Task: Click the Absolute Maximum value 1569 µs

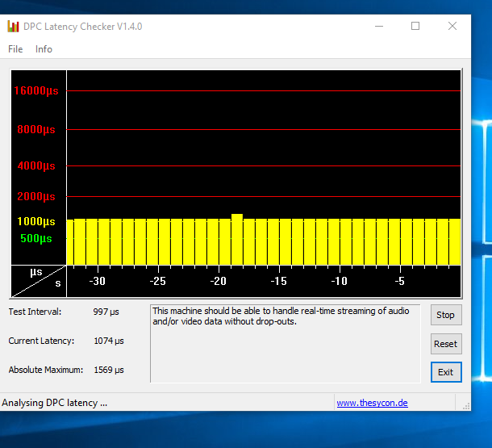Action: point(109,370)
